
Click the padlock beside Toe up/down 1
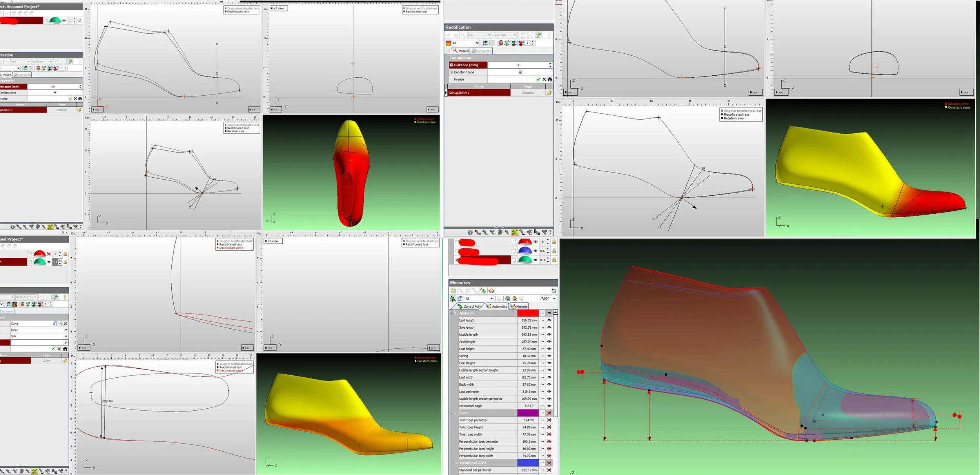[549, 93]
